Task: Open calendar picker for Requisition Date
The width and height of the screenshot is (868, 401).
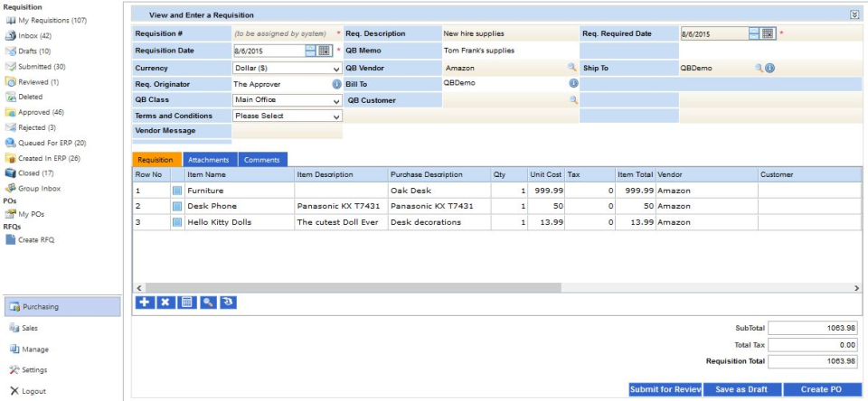Action: point(324,51)
